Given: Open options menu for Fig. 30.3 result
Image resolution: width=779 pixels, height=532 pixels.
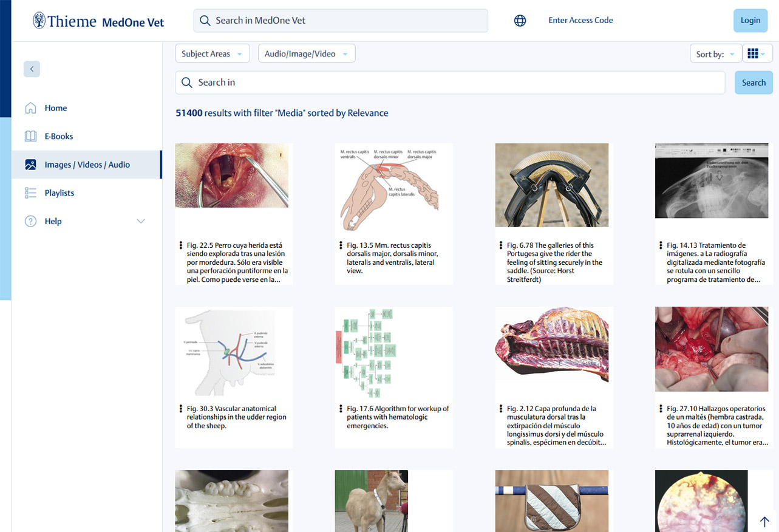Looking at the screenshot, I should 180,409.
